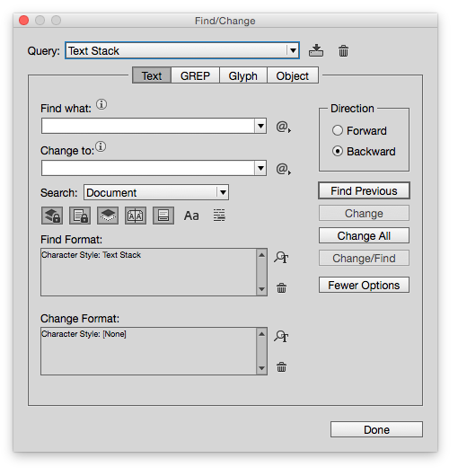
Task: Toggle Include Locked Stories icon
Action: click(80, 216)
